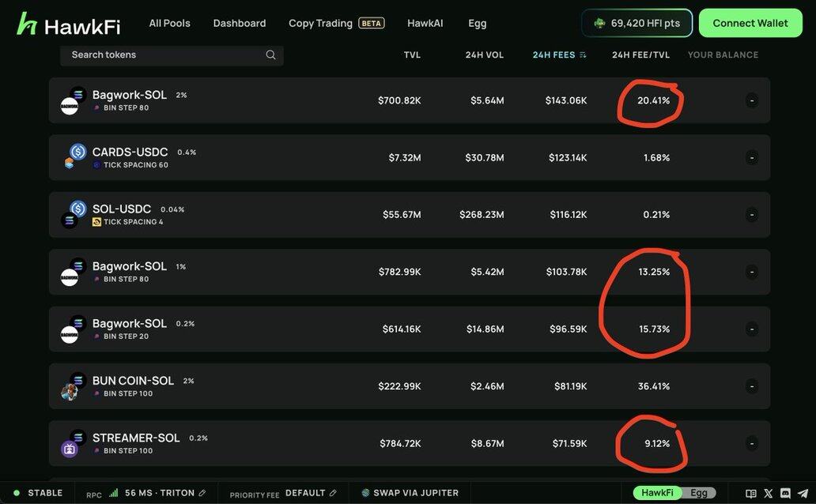The image size is (816, 504).
Task: Edit the RPC Triton pencil icon
Action: (202, 493)
